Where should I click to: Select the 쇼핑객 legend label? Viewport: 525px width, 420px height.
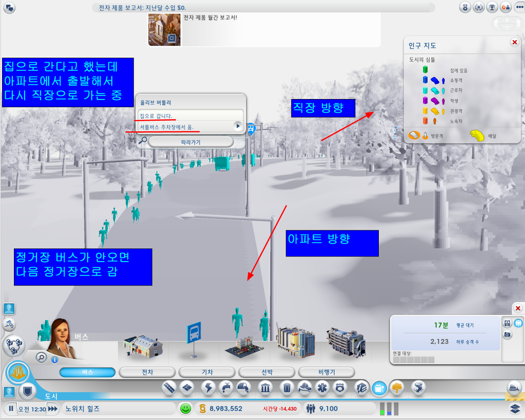click(x=456, y=81)
